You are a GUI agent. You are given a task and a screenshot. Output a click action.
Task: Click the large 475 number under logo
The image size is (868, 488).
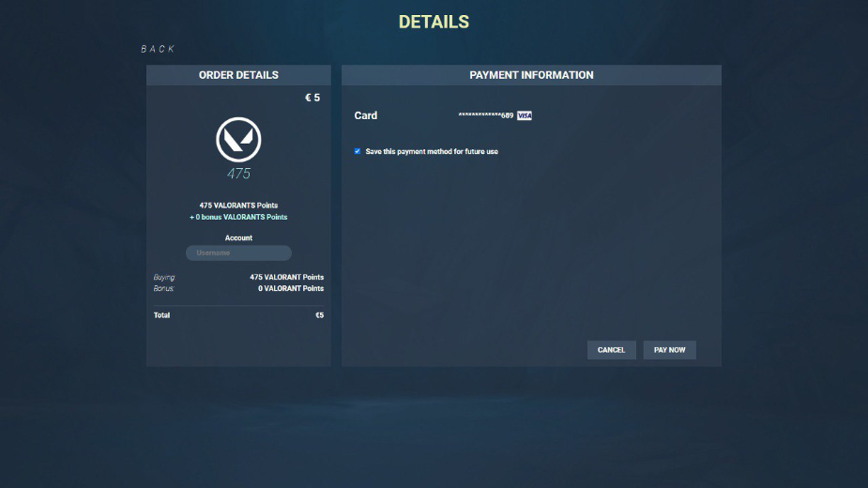tap(238, 174)
